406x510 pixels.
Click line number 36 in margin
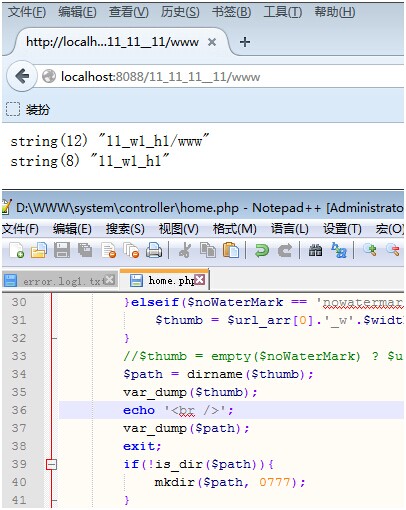(x=19, y=410)
